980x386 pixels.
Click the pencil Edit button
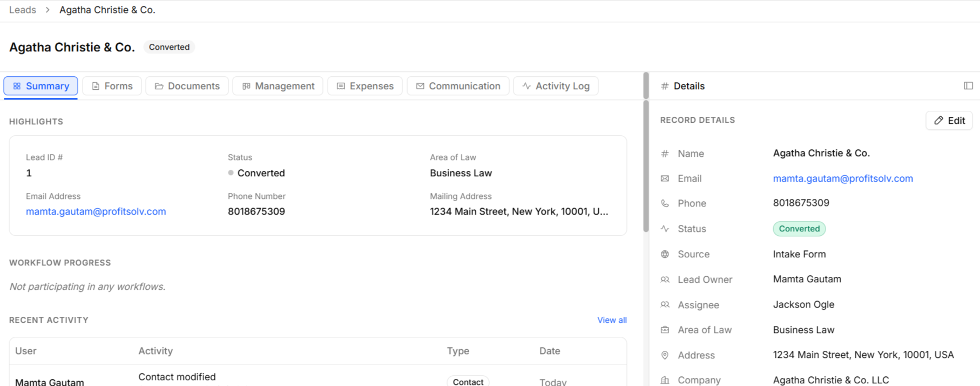[x=949, y=121]
